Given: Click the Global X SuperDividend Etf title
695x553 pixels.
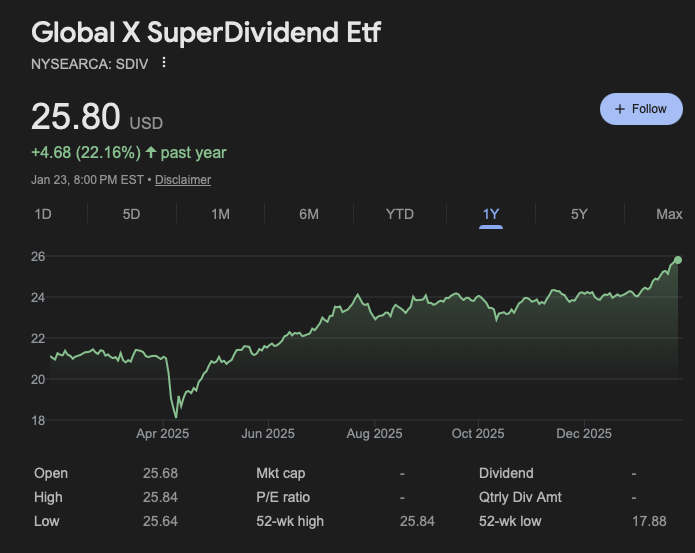Looking at the screenshot, I should 206,32.
